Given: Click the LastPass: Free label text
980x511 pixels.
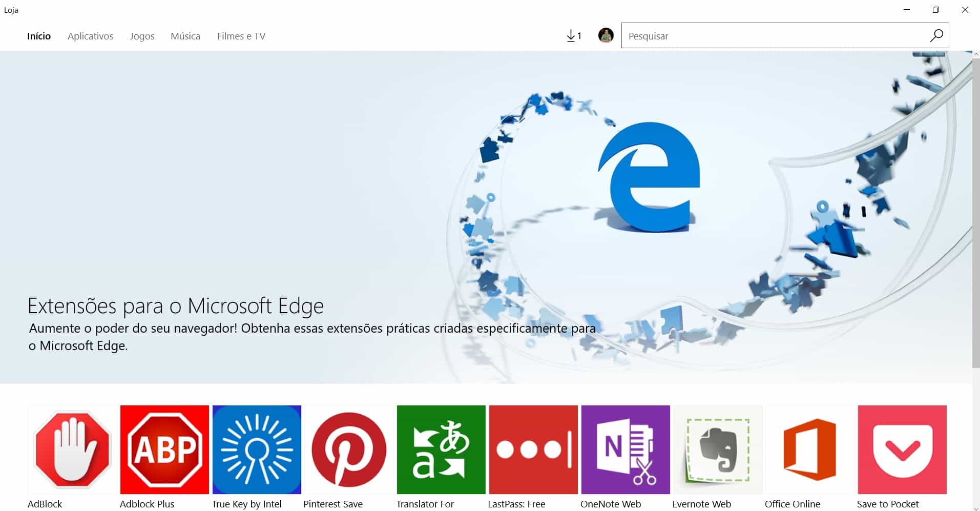Looking at the screenshot, I should click(x=516, y=504).
